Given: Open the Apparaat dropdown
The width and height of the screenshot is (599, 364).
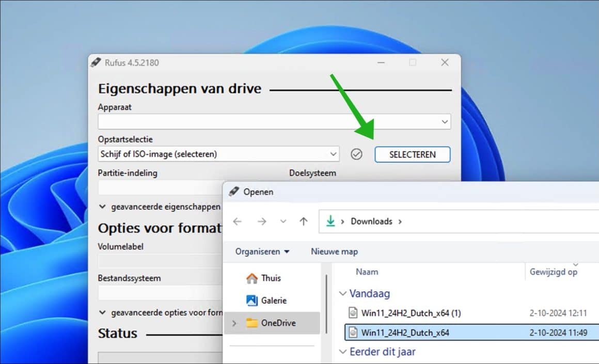Looking at the screenshot, I should 444,121.
